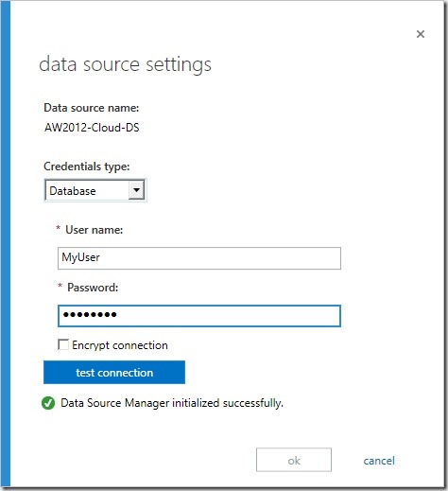Viewport: 448px width, 491px height.
Task: Click the required asterisk beside User name
Action: [59, 228]
